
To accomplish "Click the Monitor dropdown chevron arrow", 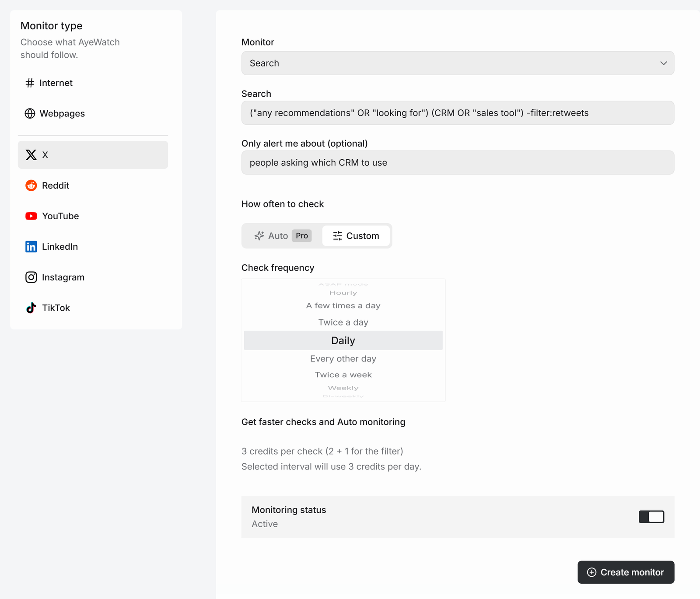I will pyautogui.click(x=663, y=63).
